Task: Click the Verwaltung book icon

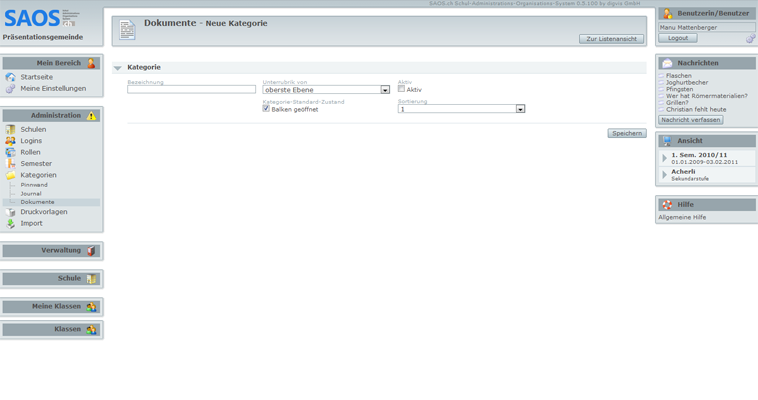Action: 91,251
